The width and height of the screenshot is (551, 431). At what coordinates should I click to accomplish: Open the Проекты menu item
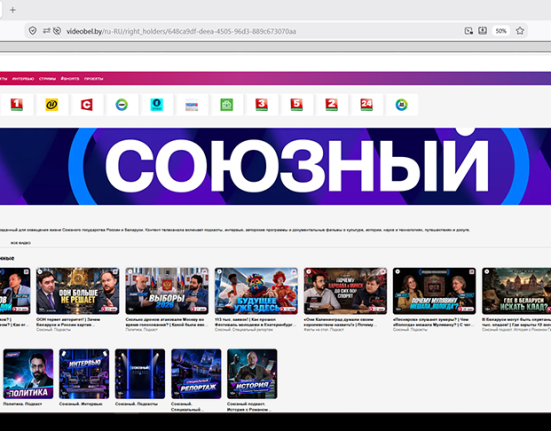(93, 79)
